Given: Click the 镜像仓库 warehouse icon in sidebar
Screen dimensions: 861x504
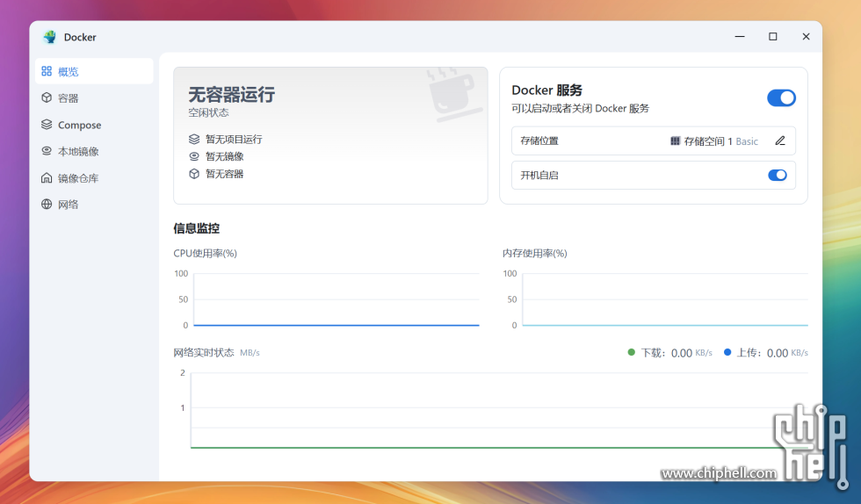Looking at the screenshot, I should point(47,178).
